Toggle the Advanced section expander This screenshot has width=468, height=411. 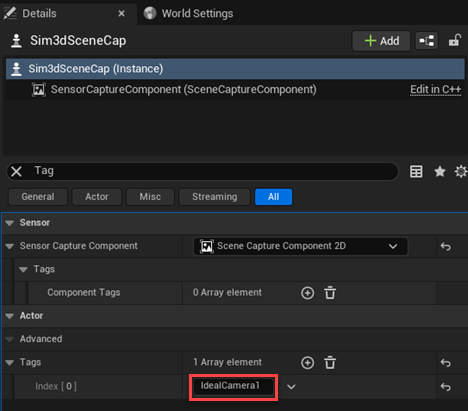coord(10,339)
